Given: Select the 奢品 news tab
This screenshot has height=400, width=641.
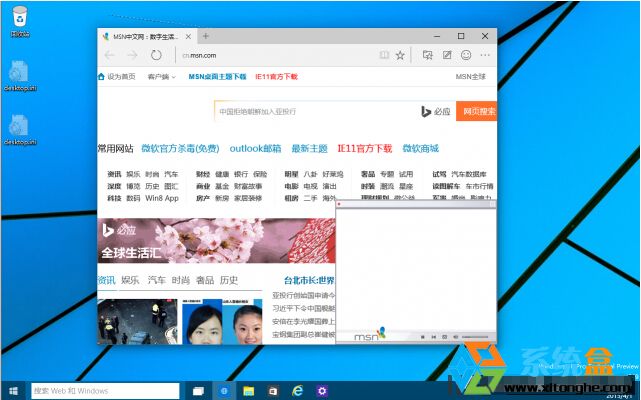Looking at the screenshot, I should (205, 280).
